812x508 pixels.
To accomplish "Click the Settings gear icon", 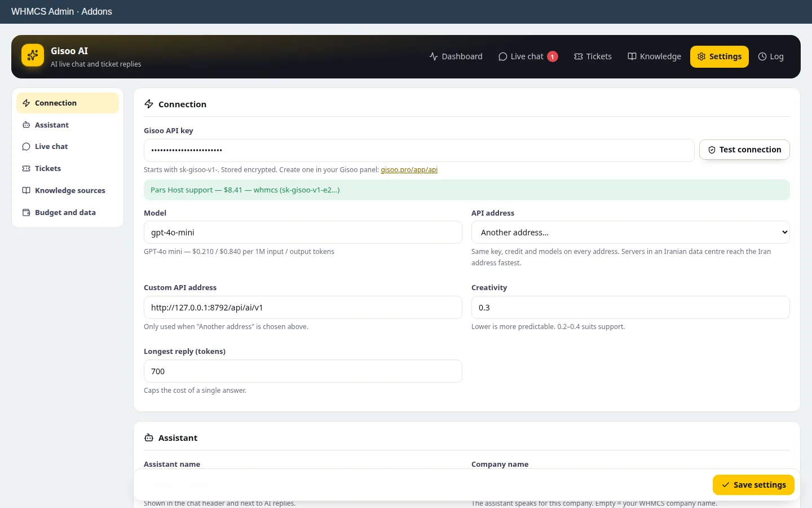I will pos(701,56).
